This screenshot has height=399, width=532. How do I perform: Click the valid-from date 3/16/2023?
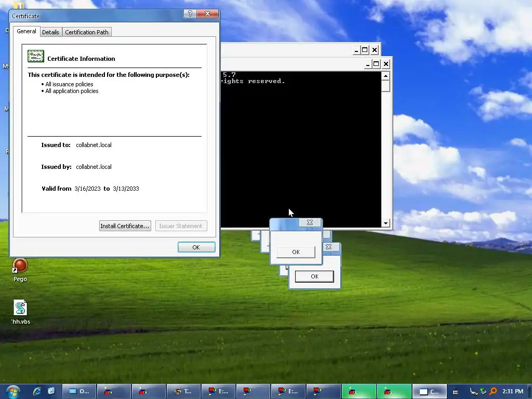pos(87,189)
